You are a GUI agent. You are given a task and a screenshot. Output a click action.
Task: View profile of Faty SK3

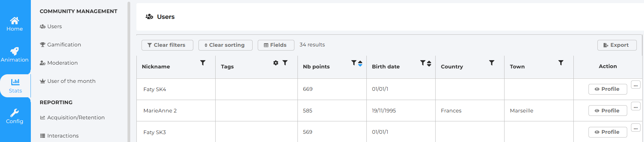coord(607,132)
